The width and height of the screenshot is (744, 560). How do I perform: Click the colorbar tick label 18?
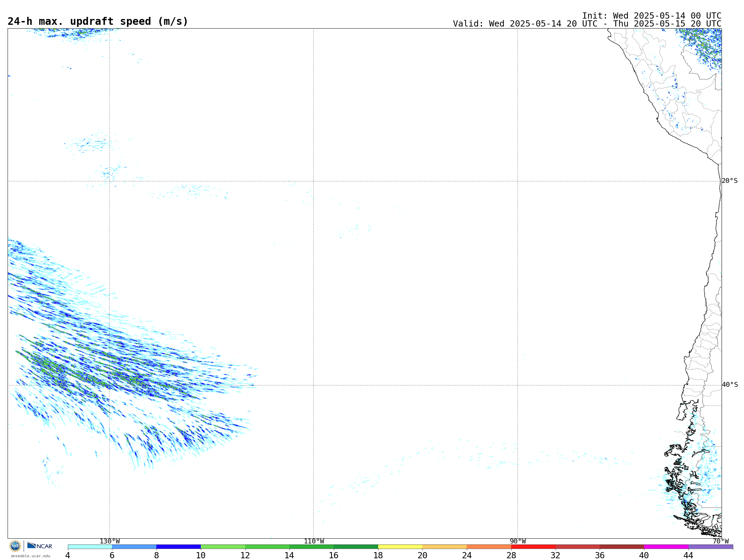pyautogui.click(x=378, y=556)
